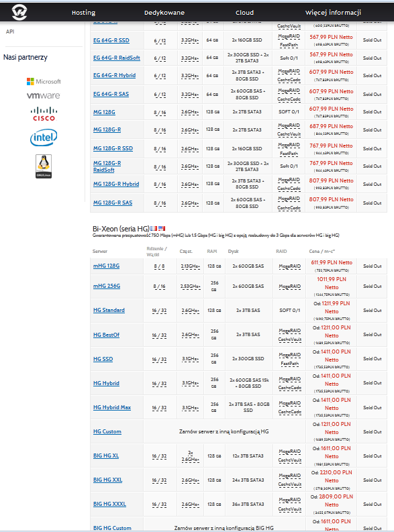
Task: Open the HG BestOf server link
Action: tap(106, 335)
